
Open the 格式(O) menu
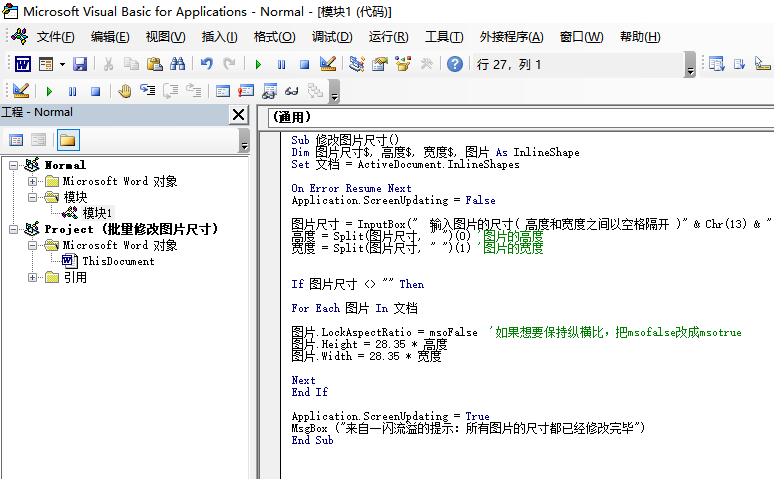pos(274,37)
